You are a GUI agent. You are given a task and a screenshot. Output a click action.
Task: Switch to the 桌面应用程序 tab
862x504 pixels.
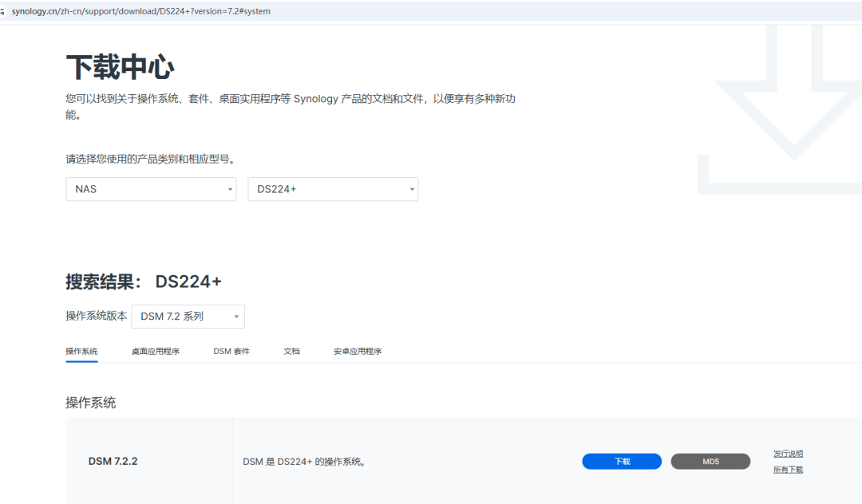(x=156, y=351)
